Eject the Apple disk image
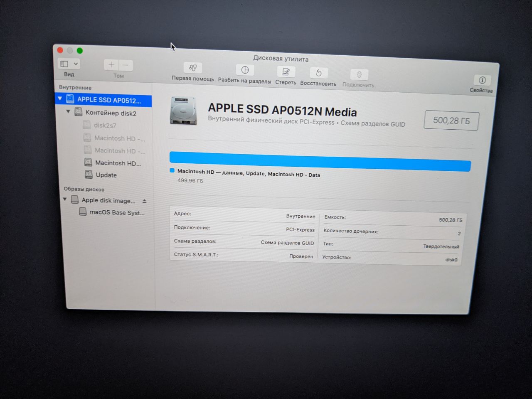 point(145,201)
